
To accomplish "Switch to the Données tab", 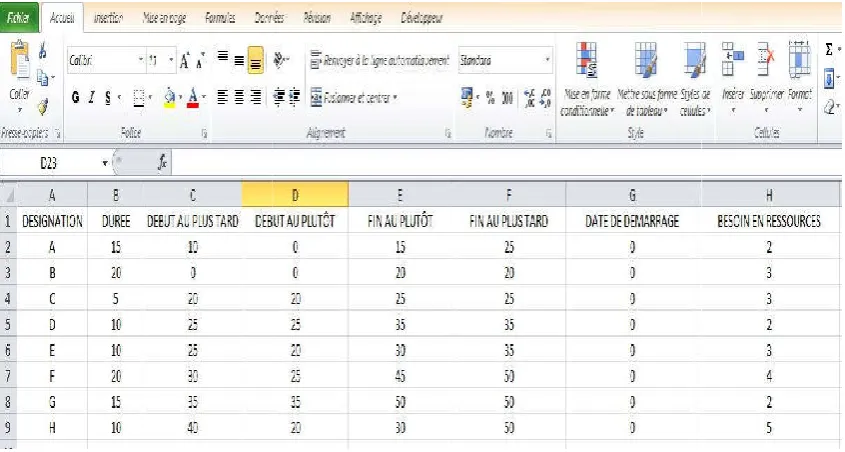I will coord(269,18).
